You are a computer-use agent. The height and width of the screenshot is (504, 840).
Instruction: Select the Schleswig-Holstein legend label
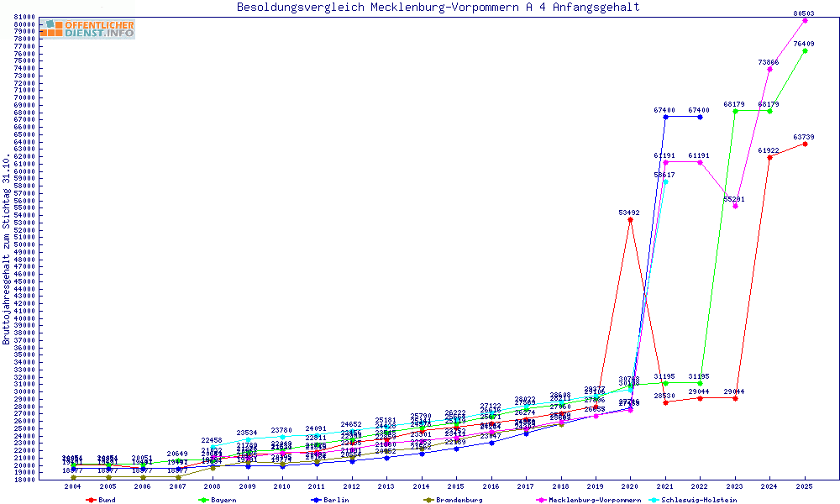point(699,500)
